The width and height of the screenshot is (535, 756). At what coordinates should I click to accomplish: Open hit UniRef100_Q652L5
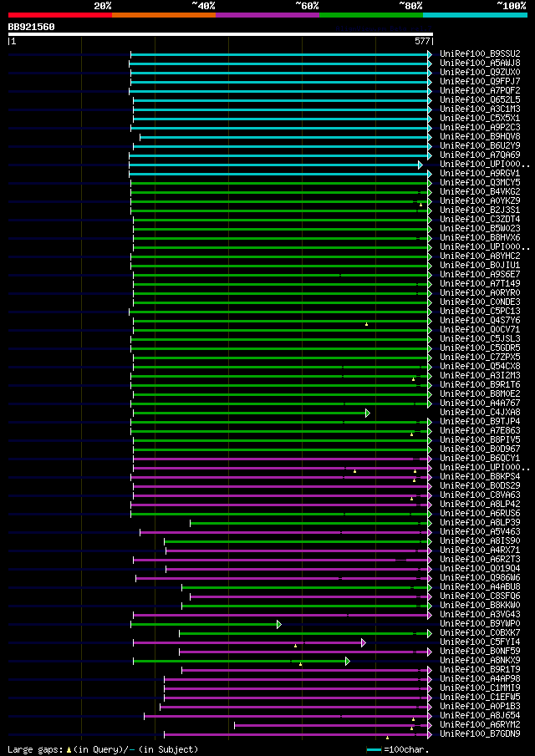pos(480,99)
